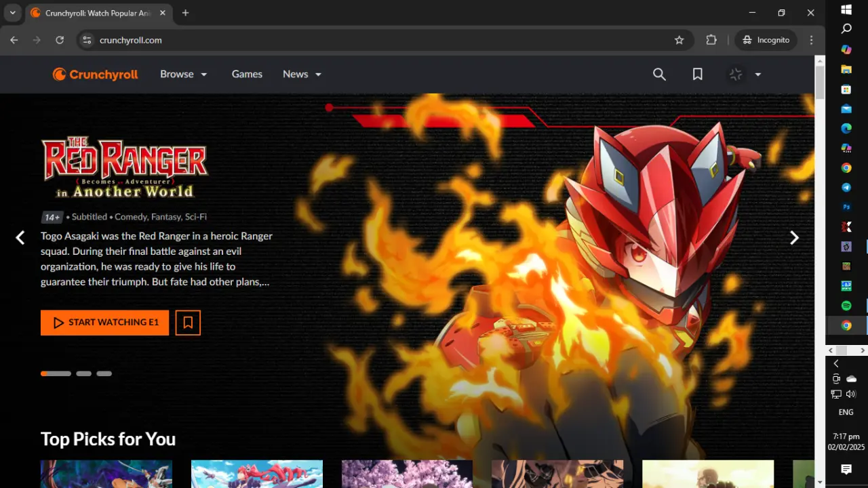868x488 pixels.
Task: Close the Crunchyroll tab
Action: [x=163, y=13]
